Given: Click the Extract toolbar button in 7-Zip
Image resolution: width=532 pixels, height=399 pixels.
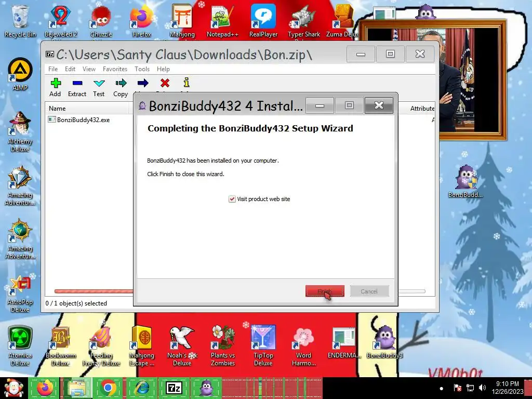Looking at the screenshot, I should point(77,87).
